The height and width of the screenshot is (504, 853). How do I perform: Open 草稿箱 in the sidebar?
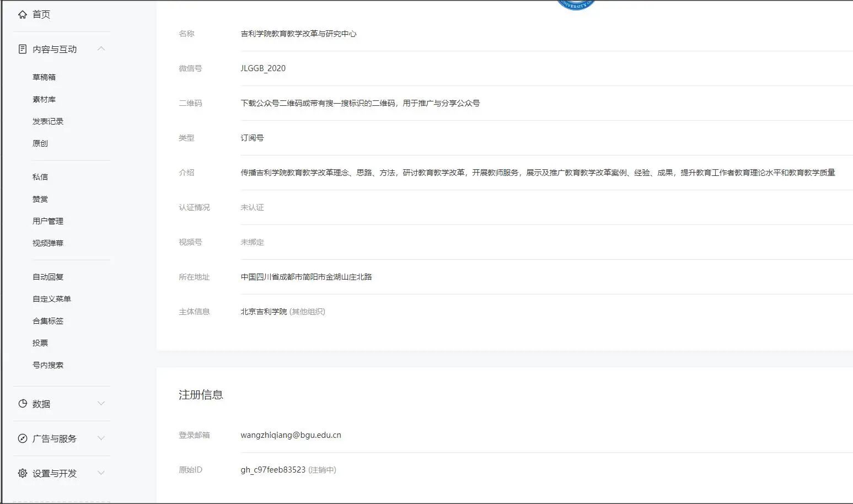[44, 77]
